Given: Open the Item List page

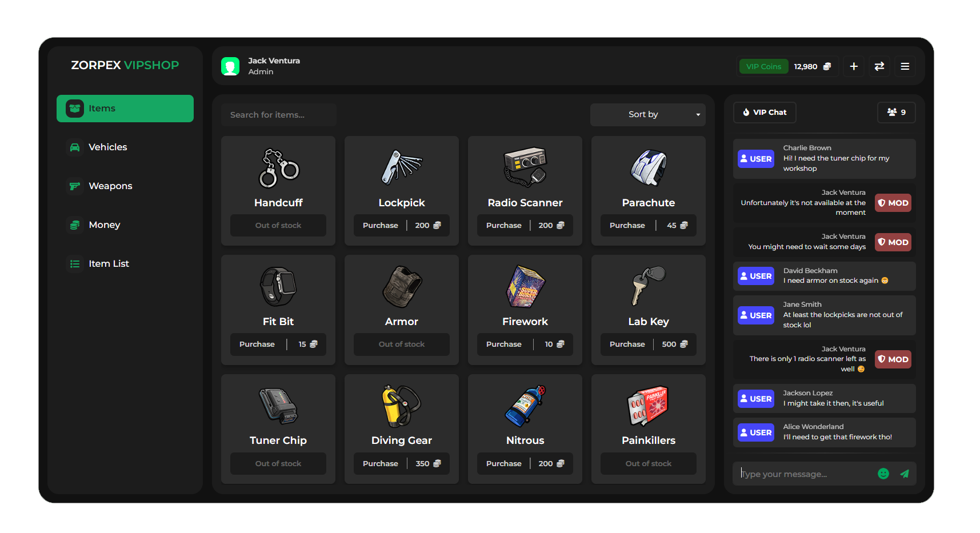Looking at the screenshot, I should coord(125,264).
